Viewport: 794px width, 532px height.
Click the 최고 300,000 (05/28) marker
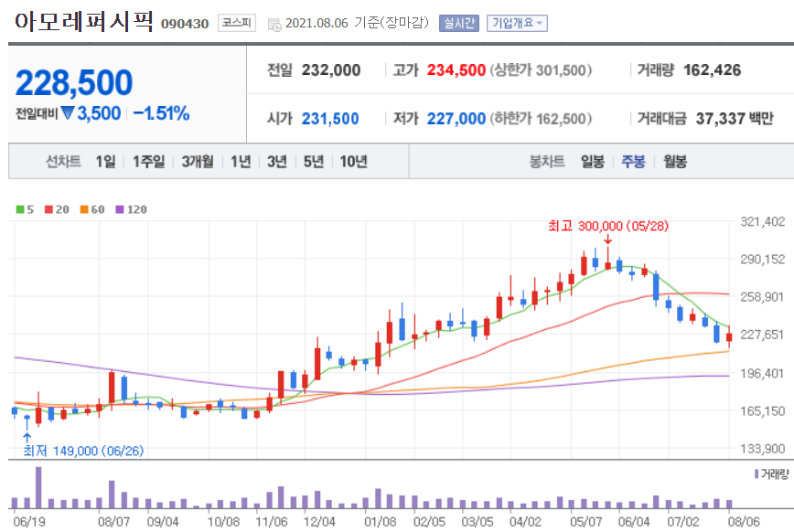(x=608, y=226)
